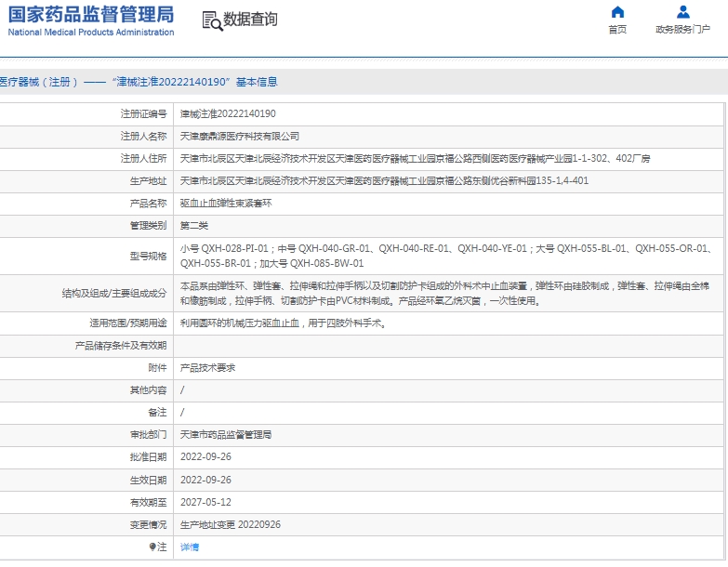The height and width of the screenshot is (567, 728).
Task: Select the 批准日期 value 2022-09-26
Action: click(205, 457)
